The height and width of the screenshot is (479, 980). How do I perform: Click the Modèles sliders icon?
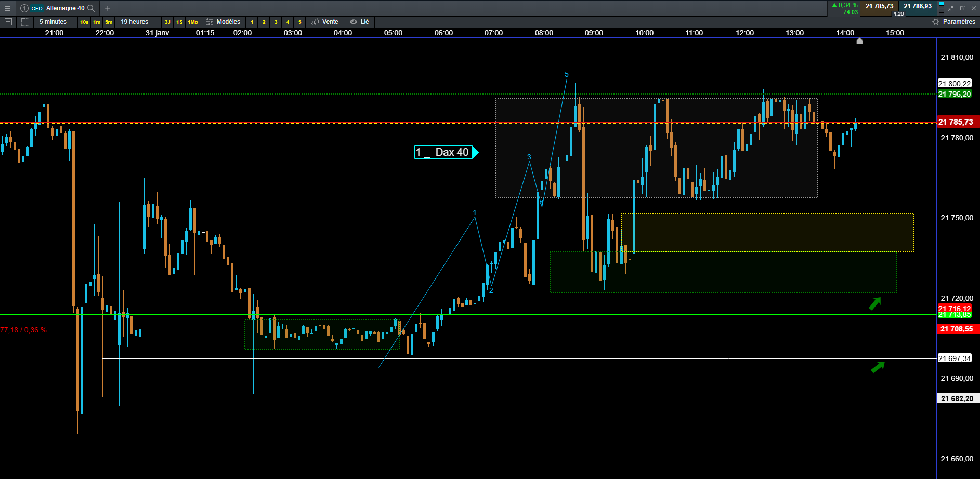tap(210, 22)
